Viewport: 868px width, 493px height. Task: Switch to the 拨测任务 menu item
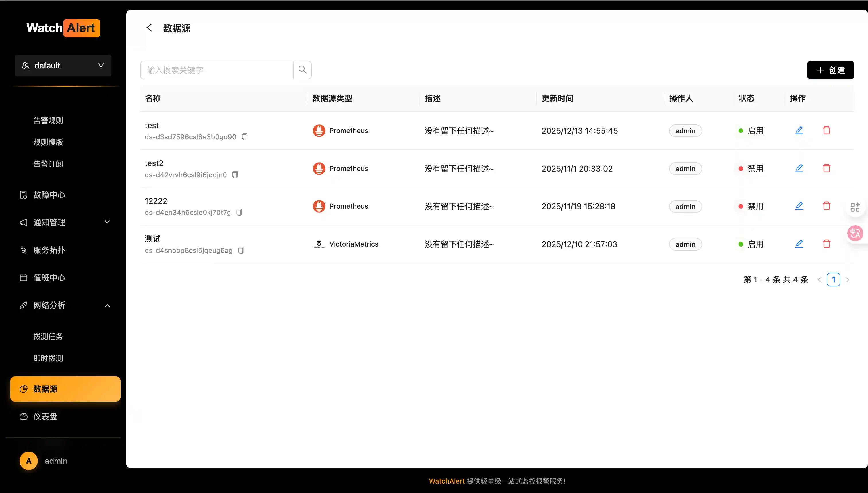(x=48, y=336)
